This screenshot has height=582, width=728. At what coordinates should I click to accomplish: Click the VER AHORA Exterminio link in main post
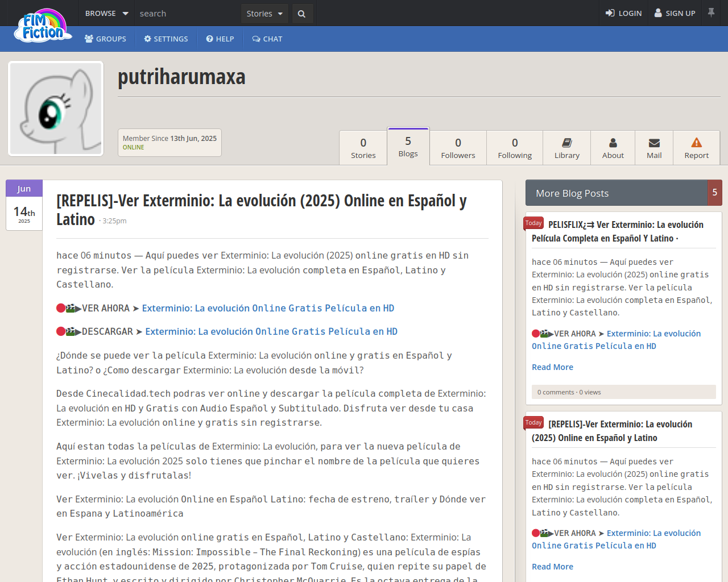coord(268,308)
